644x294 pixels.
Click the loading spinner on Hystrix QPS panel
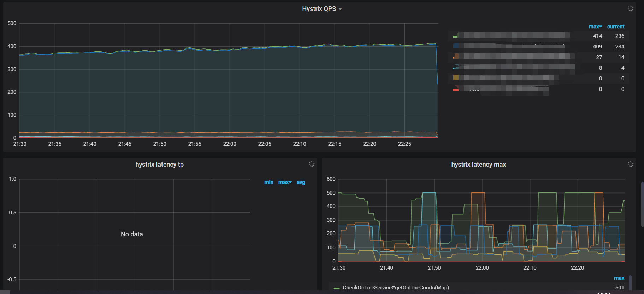point(630,8)
